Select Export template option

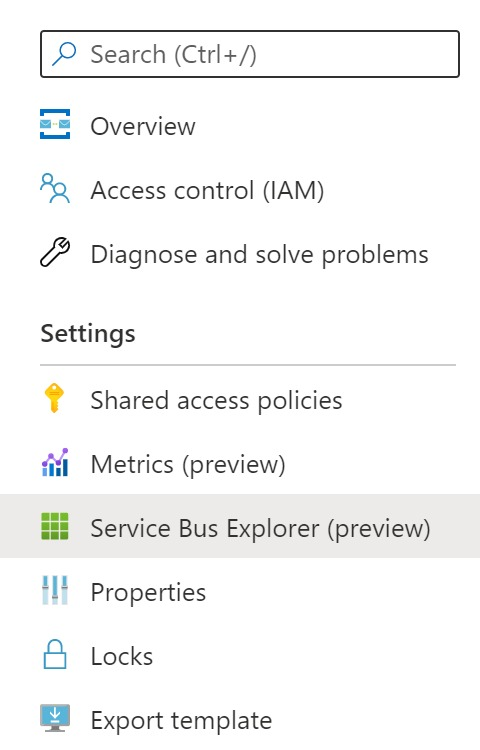click(x=240, y=720)
